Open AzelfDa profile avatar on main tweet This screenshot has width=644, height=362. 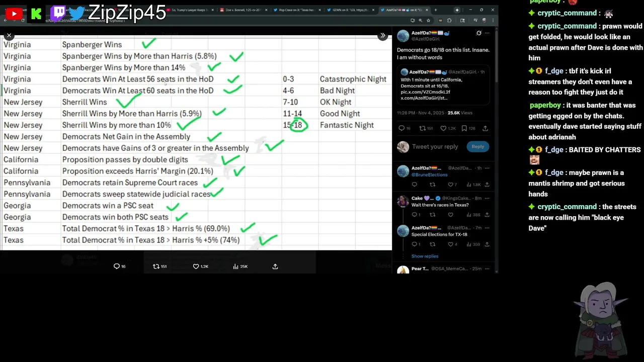[403, 36]
